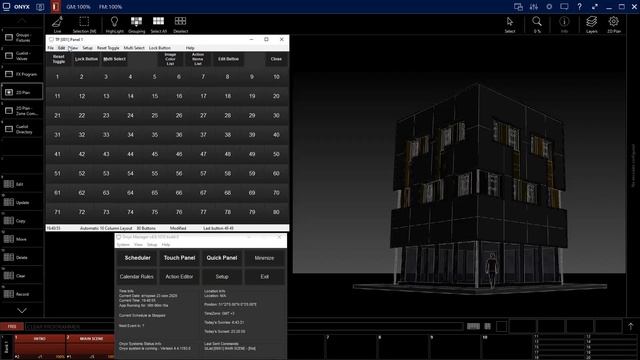Click the Delete command in sidebar

tap(22, 258)
